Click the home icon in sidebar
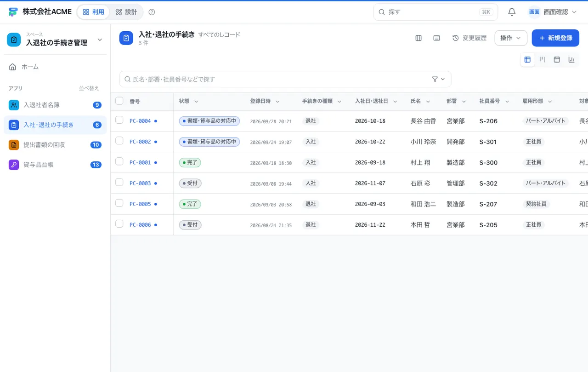Viewport: 588px width, 372px height. [13, 67]
